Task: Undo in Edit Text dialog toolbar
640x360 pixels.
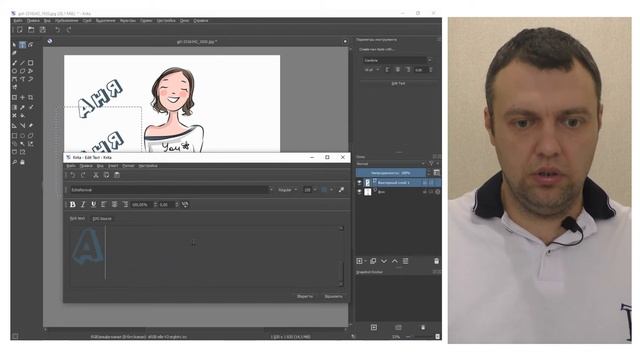Action: (x=73, y=175)
